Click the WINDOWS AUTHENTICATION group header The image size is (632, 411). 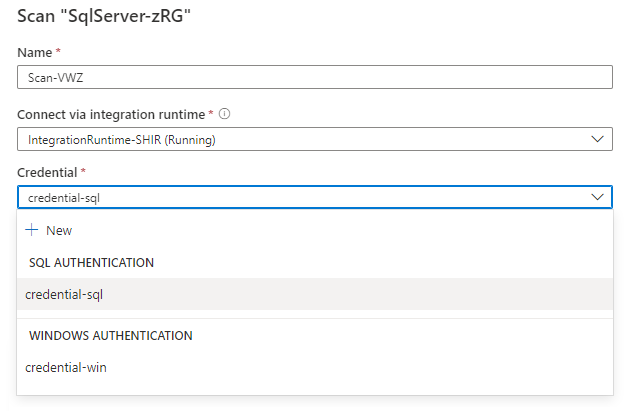pyautogui.click(x=110, y=335)
